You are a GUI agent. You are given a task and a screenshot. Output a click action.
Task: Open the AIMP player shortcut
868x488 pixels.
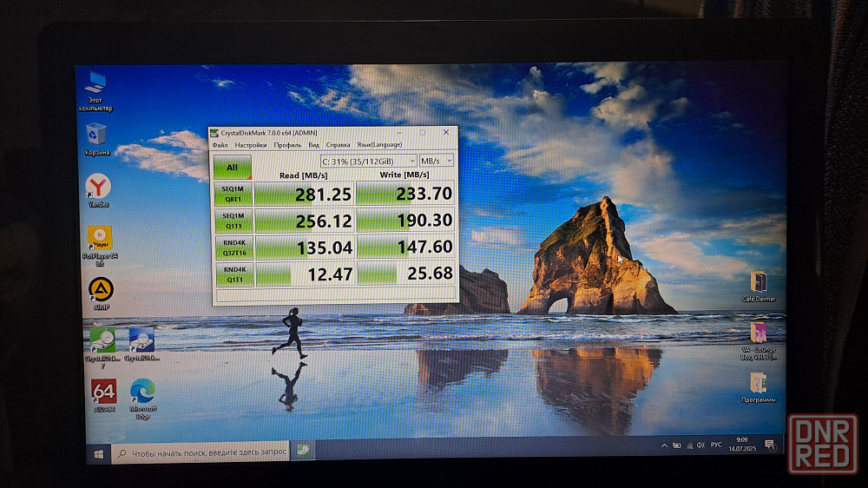[x=101, y=293]
